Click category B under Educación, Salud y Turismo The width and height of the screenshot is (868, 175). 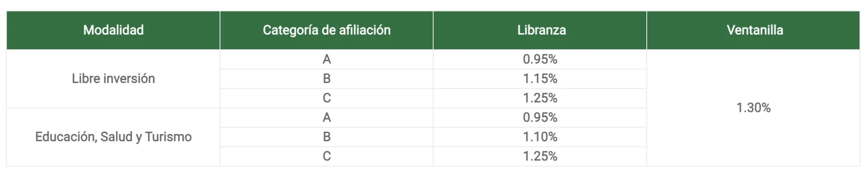tap(326, 137)
